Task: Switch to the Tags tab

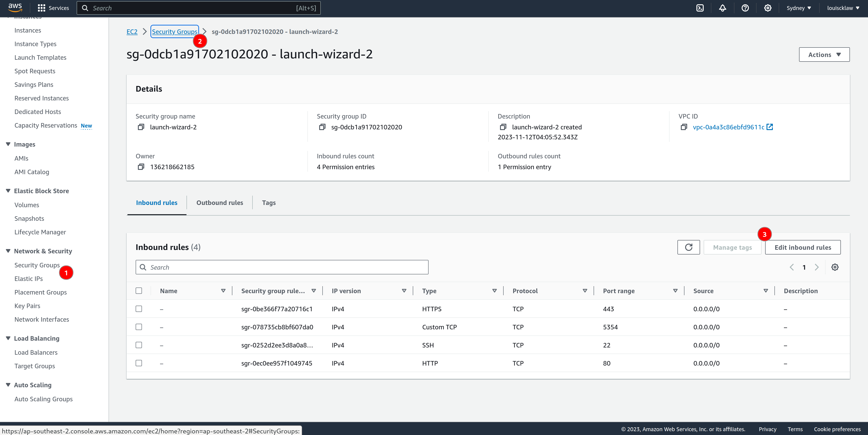Action: click(269, 203)
